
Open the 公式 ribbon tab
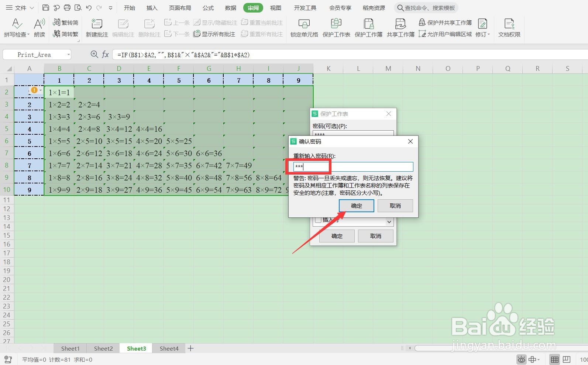tap(208, 8)
